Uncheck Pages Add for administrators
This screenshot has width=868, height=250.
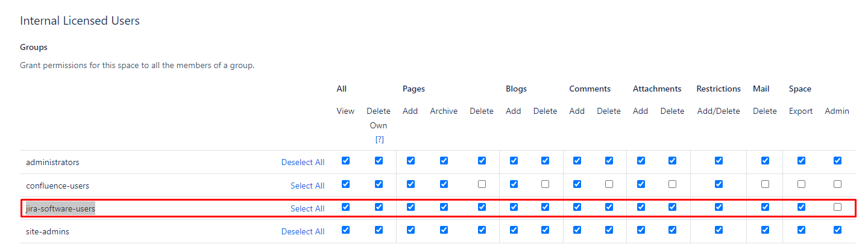[x=410, y=161]
